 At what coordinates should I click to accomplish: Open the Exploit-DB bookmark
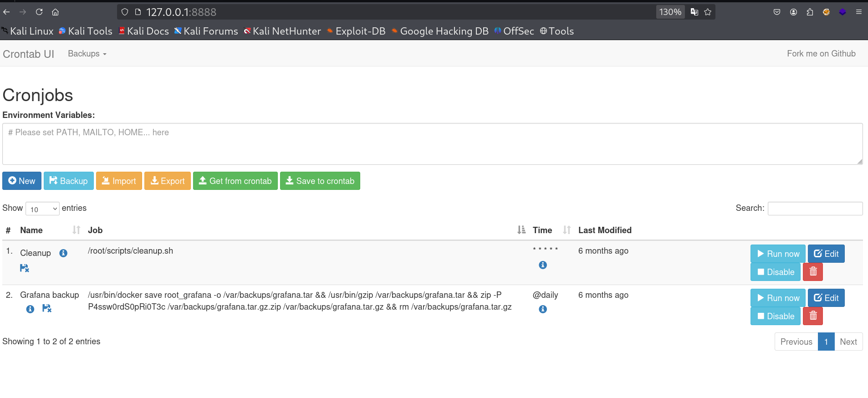click(x=356, y=31)
